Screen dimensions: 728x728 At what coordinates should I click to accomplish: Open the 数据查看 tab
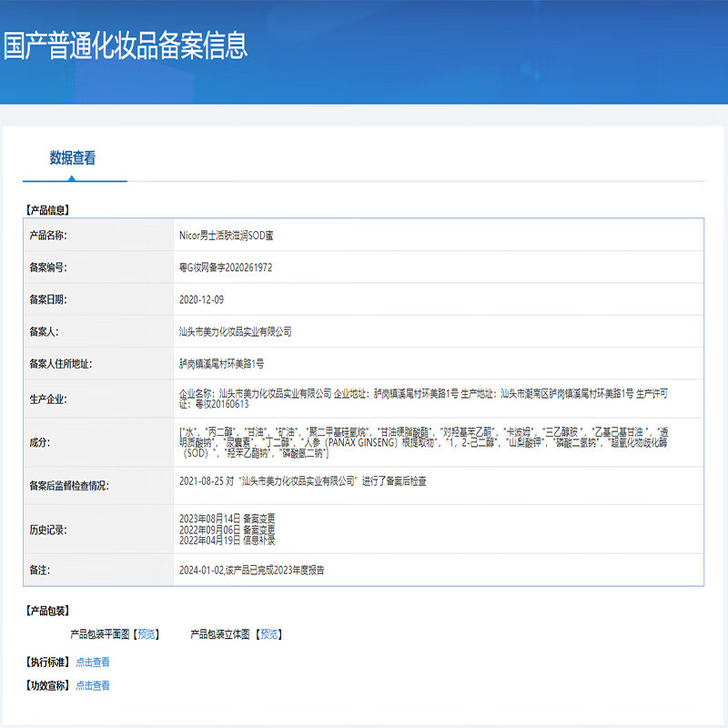(x=73, y=158)
